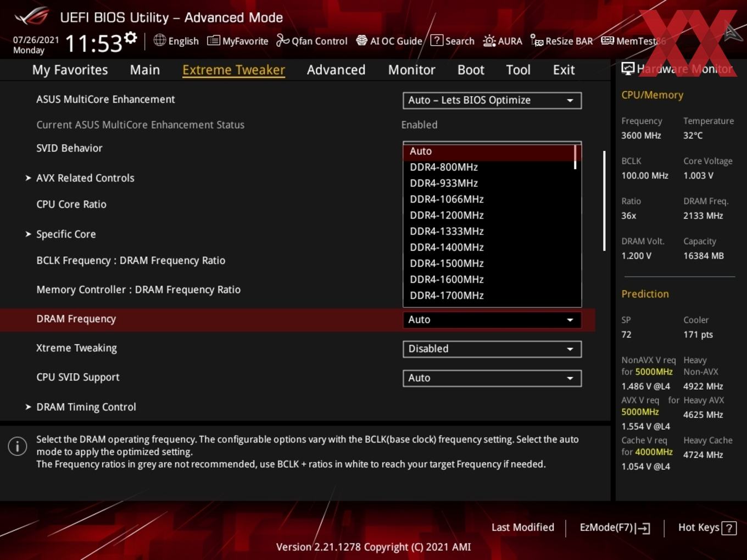
Task: Click the Search question mark icon
Action: pyautogui.click(x=437, y=40)
